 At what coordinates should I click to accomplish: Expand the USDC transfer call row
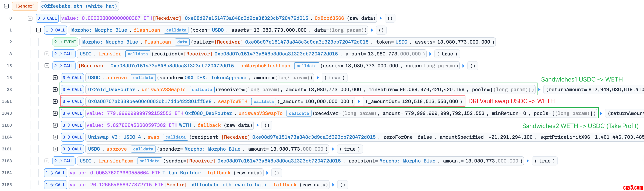tap(47, 54)
